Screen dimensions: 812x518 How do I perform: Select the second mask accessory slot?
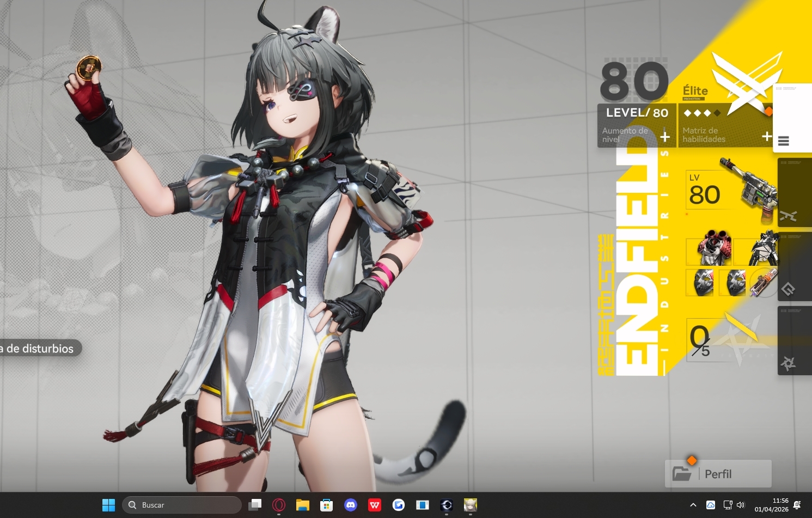click(733, 283)
